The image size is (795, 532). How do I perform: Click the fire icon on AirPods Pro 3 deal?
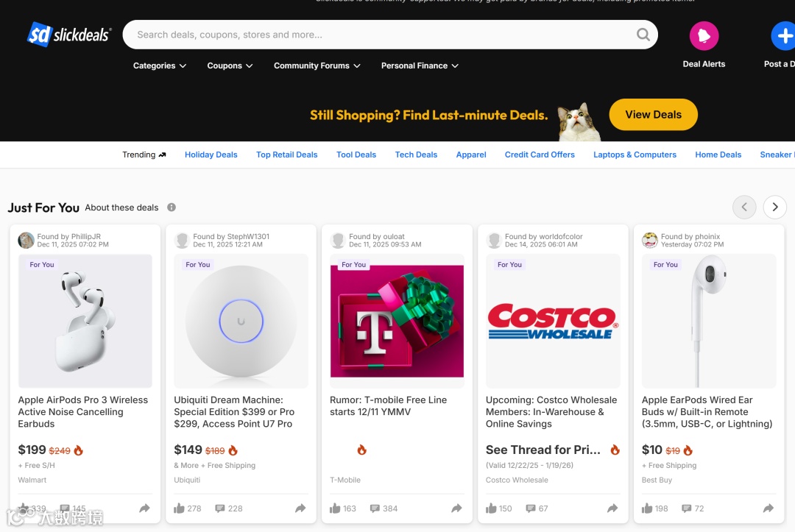tap(79, 450)
